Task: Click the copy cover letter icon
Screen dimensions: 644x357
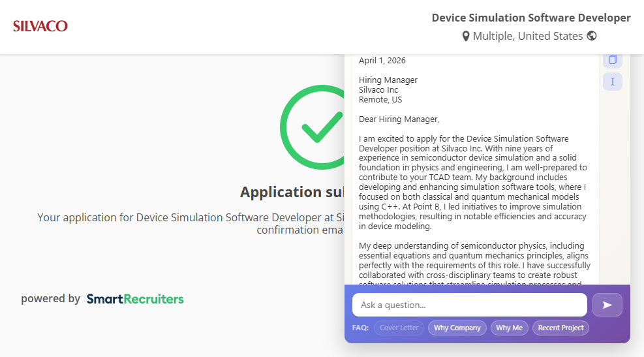Action: [612, 60]
